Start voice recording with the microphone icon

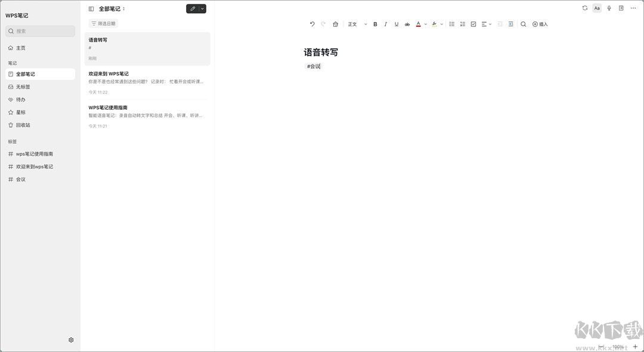coord(609,8)
